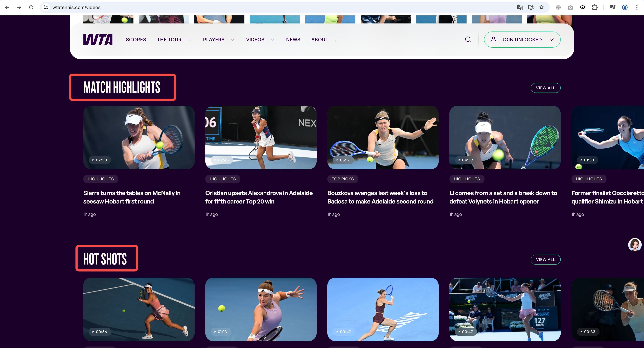Expand the PLAYERS dropdown menu
Image resolution: width=644 pixels, height=348 pixels.
pyautogui.click(x=219, y=39)
